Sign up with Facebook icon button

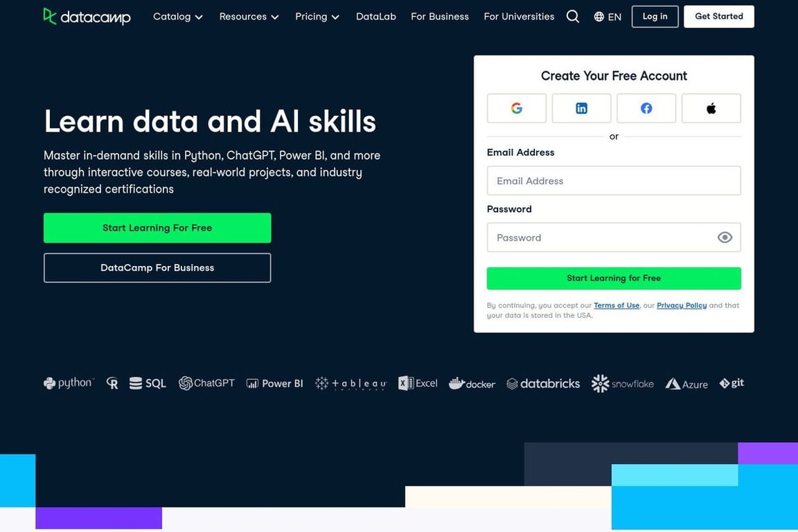point(646,108)
